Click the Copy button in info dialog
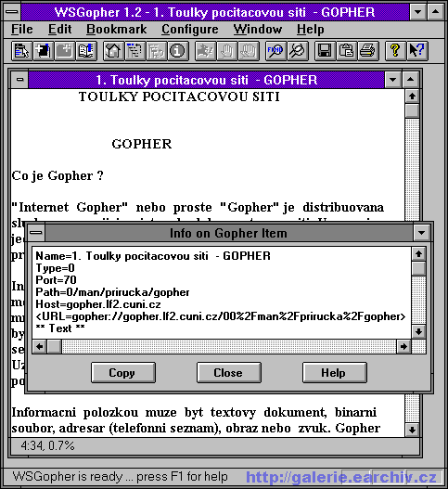The height and width of the screenshot is (489, 448). click(123, 372)
